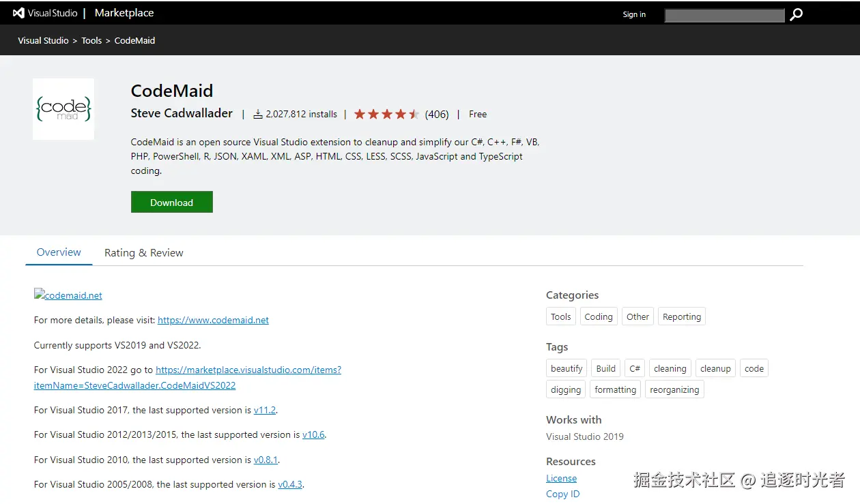Click the reorganizing tag

pyautogui.click(x=674, y=389)
